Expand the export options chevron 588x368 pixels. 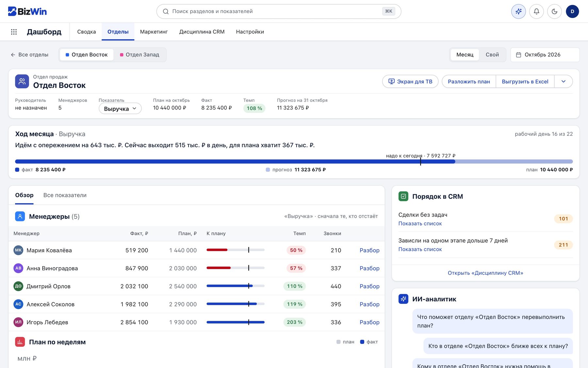(563, 81)
